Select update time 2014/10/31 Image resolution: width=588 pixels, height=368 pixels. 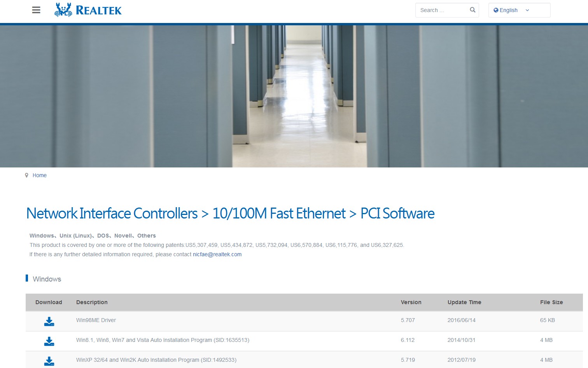(462, 340)
